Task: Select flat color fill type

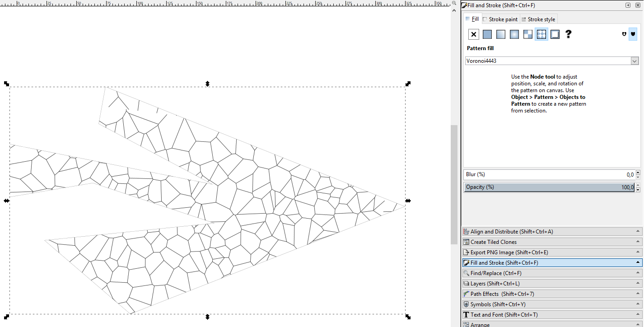Action: tap(487, 34)
